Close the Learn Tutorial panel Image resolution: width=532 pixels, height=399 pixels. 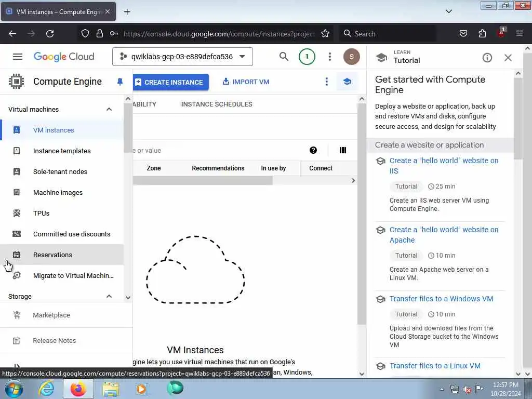pyautogui.click(x=508, y=58)
